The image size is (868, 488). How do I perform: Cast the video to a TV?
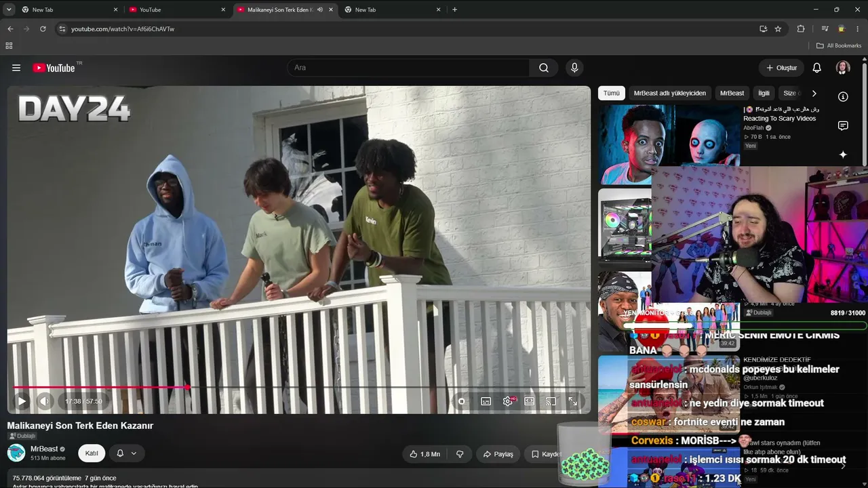pos(551,401)
